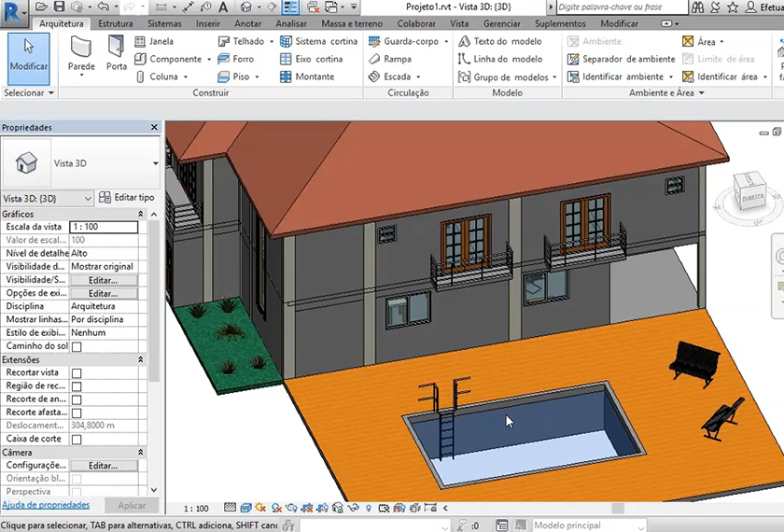This screenshot has width=784, height=532.
Task: Collapse the Gráficos properties section
Action: pos(141,215)
